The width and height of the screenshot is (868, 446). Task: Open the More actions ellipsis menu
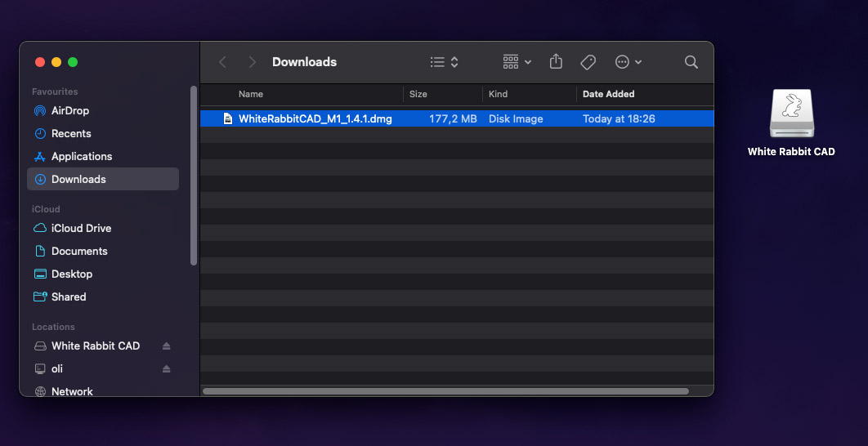[629, 62]
